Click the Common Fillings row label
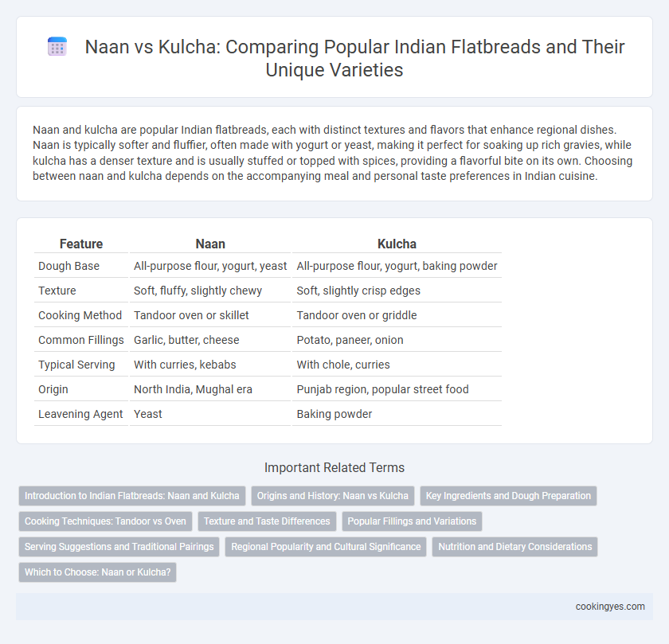 pyautogui.click(x=81, y=340)
